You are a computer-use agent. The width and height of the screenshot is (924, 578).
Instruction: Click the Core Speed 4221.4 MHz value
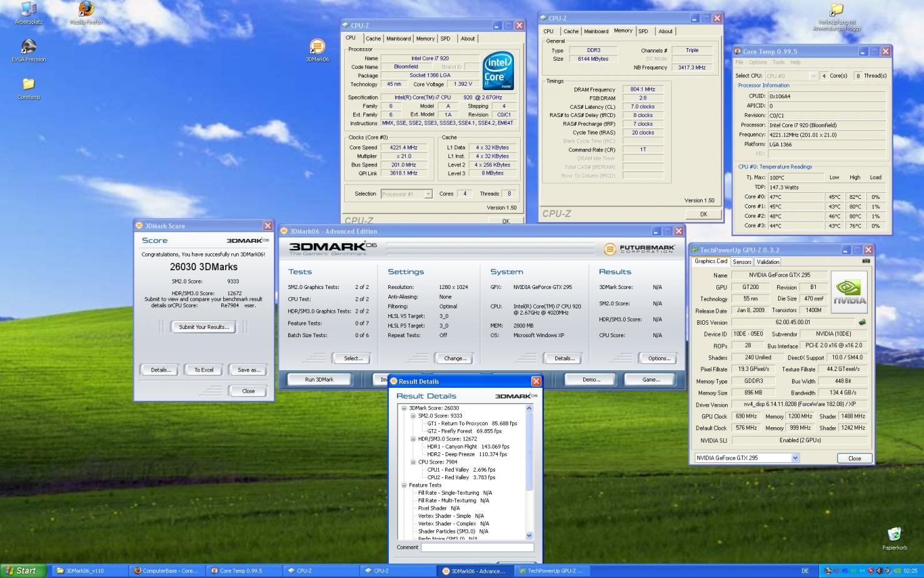(404, 148)
